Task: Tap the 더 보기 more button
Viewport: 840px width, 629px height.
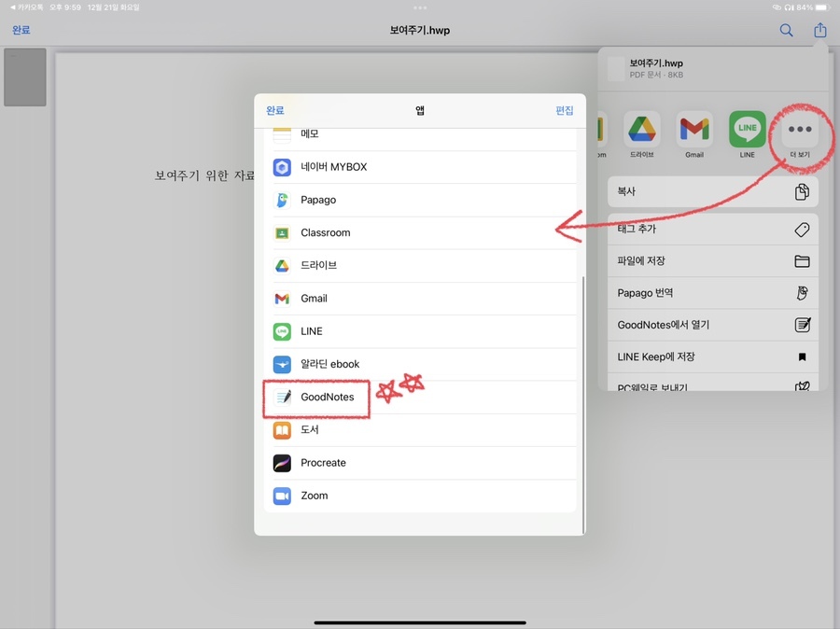Action: click(800, 129)
